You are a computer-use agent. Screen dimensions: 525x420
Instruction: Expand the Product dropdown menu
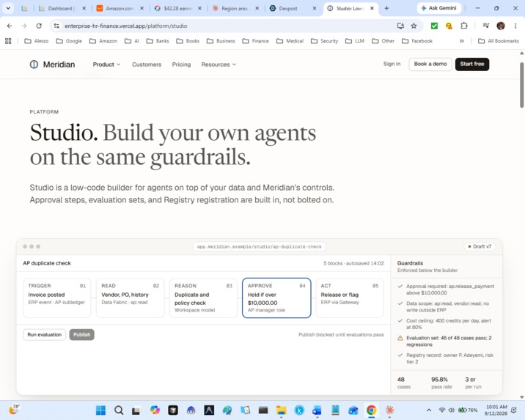point(106,65)
